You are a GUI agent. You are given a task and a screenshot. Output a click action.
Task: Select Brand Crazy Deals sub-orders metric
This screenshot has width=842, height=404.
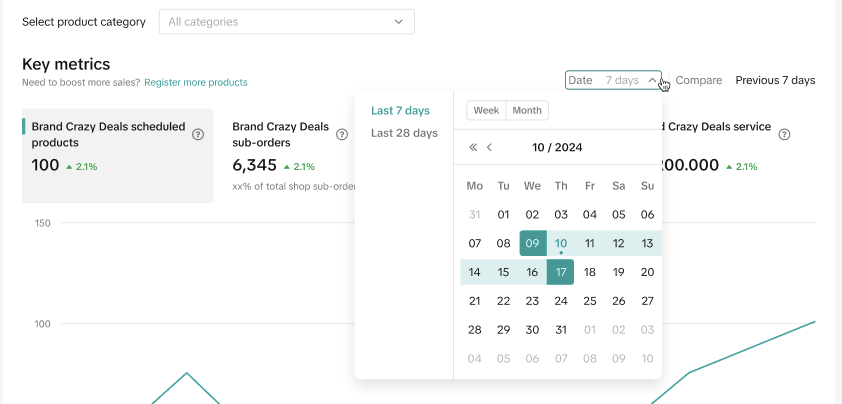click(281, 150)
